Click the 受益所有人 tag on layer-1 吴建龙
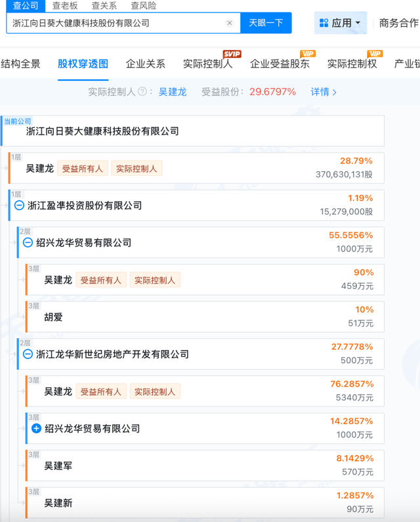This screenshot has height=522, width=420. (x=82, y=168)
